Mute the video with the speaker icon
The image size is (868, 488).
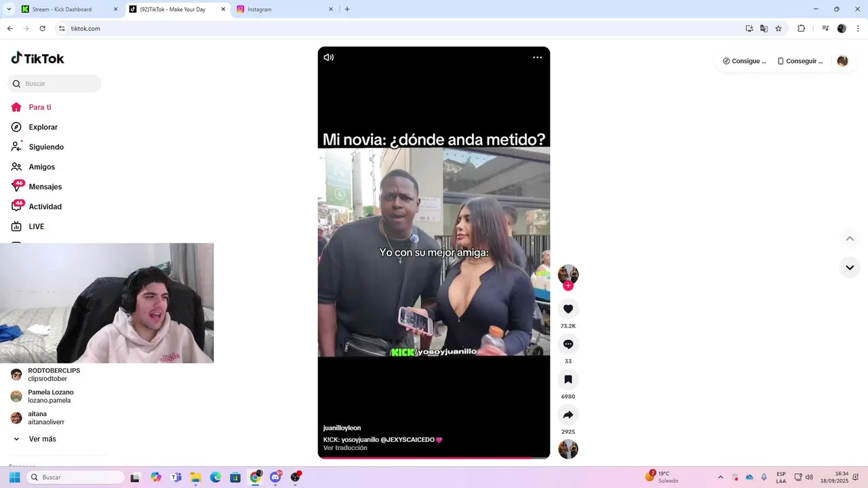329,58
